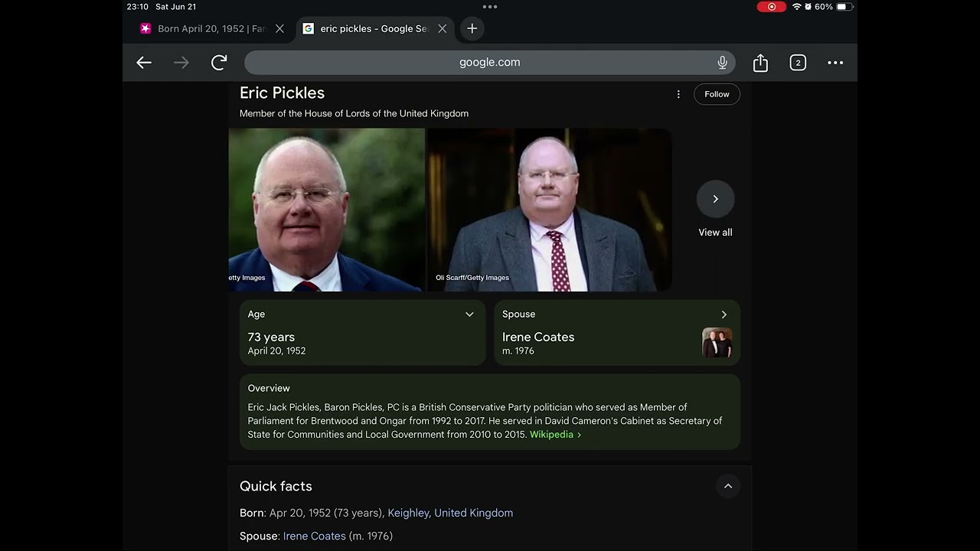Open the Spouse card arrow
The height and width of the screenshot is (551, 980).
(x=724, y=315)
